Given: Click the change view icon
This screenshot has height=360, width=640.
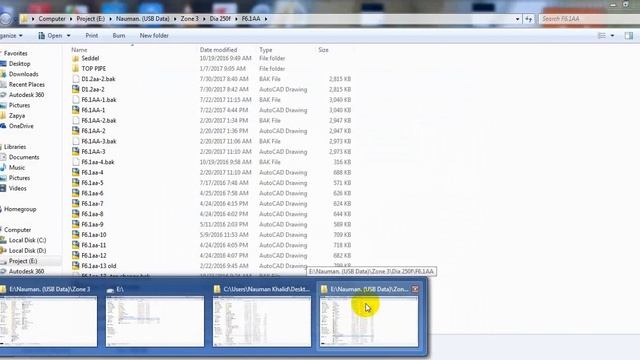Looking at the screenshot, I should (x=602, y=36).
